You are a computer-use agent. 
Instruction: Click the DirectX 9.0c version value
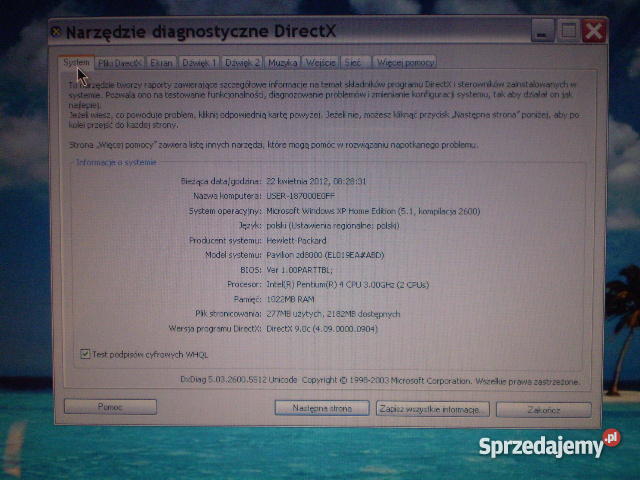tap(322, 329)
